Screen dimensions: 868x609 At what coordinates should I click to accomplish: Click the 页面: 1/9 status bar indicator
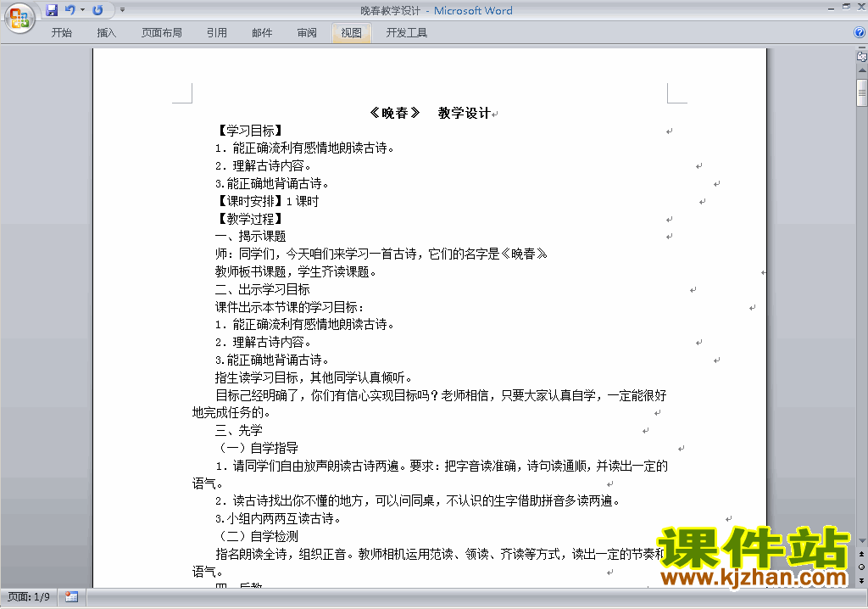tap(29, 597)
